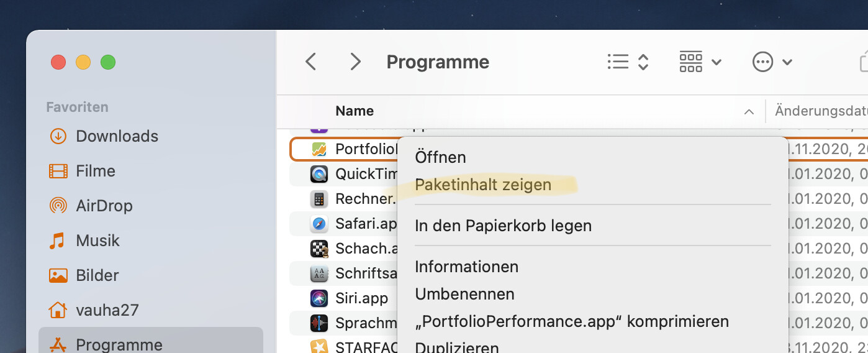This screenshot has height=353, width=868.
Task: Open the vauha27 home folder
Action: [107, 310]
